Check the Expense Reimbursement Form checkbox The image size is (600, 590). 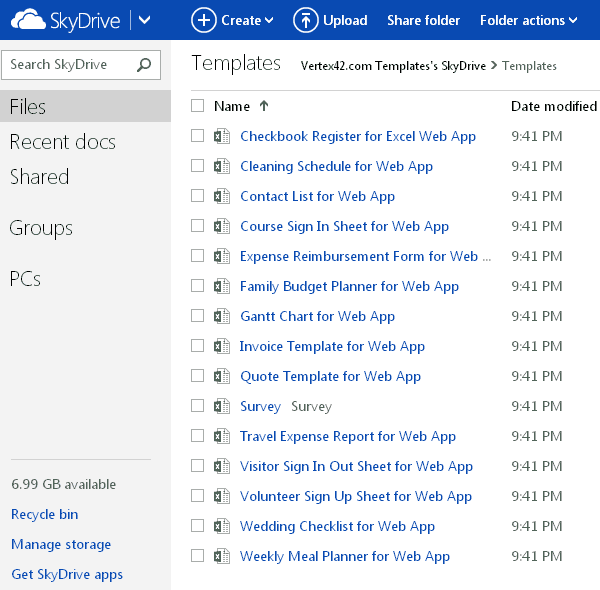tap(197, 256)
